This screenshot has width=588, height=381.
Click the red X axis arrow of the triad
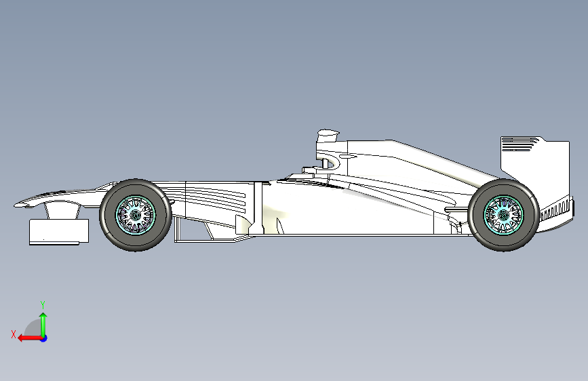click(x=30, y=338)
